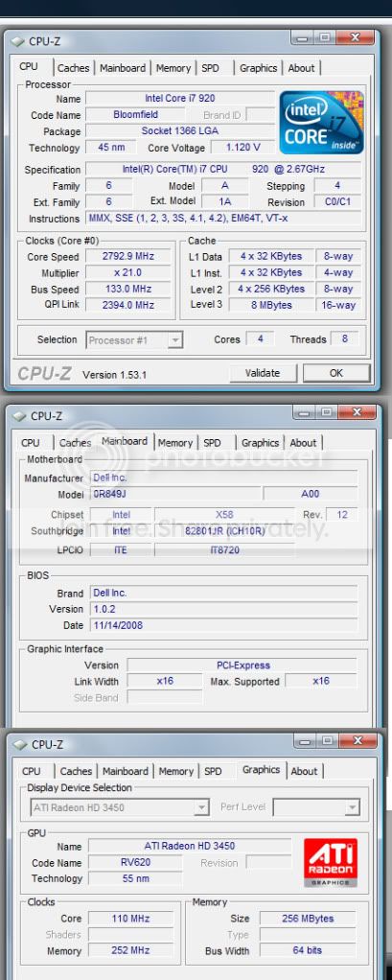Viewport: 392px width, 980px height.
Task: Click GPU memory size value '256 MBytes'
Action: coord(307,919)
